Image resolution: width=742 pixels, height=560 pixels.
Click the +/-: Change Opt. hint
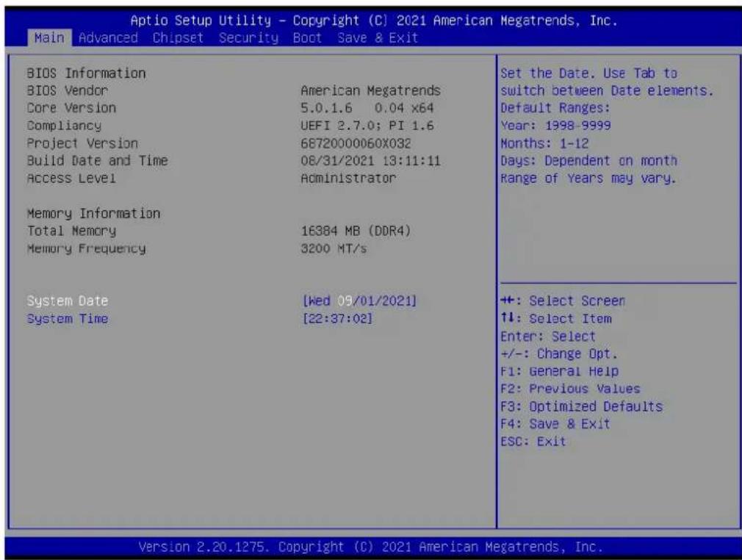(x=559, y=353)
